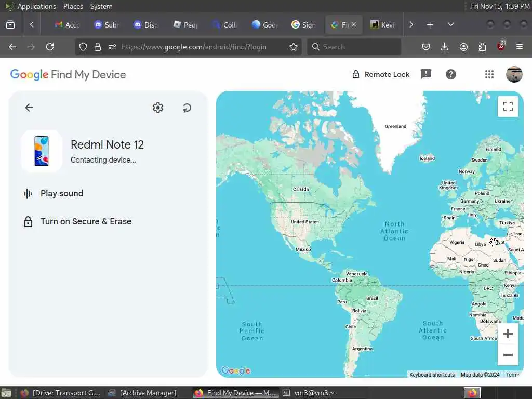This screenshot has height=399, width=532.
Task: Toggle fullscreen map view
Action: 508,107
